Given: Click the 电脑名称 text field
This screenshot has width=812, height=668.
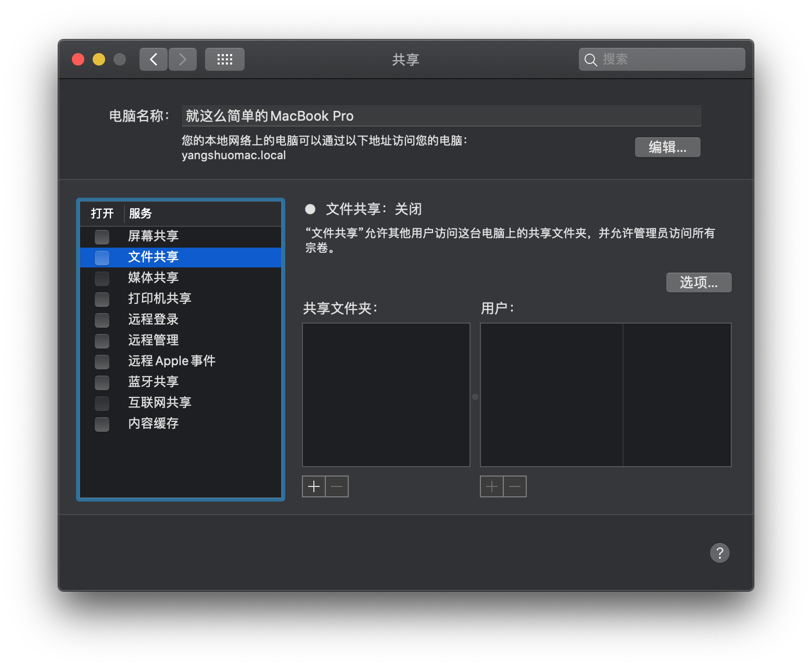Looking at the screenshot, I should coord(441,116).
